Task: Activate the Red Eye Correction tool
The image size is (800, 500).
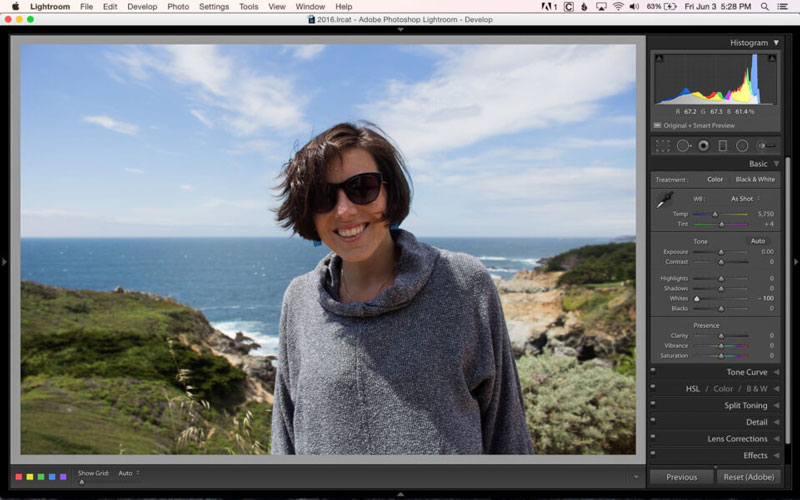Action: [x=703, y=146]
